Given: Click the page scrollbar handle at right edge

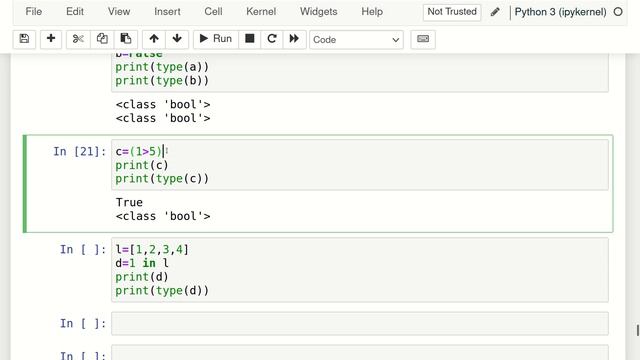Looking at the screenshot, I should click(638, 330).
